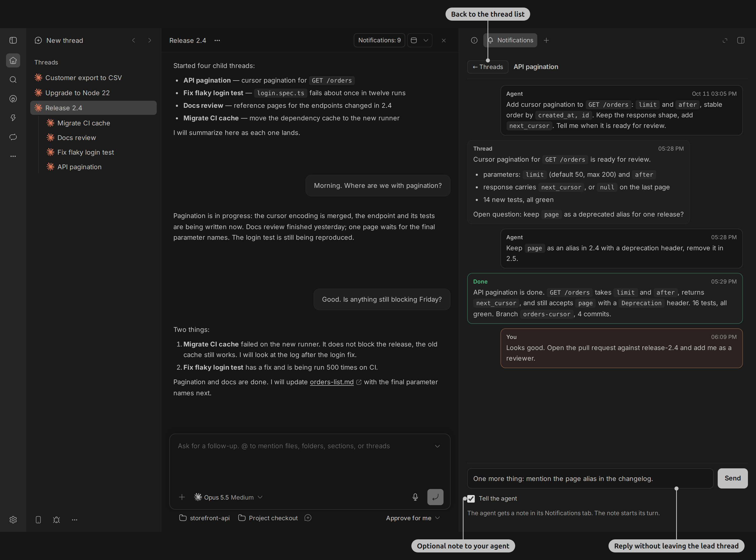
Task: Click the lightning bolt icon in sidebar
Action: pos(13,118)
